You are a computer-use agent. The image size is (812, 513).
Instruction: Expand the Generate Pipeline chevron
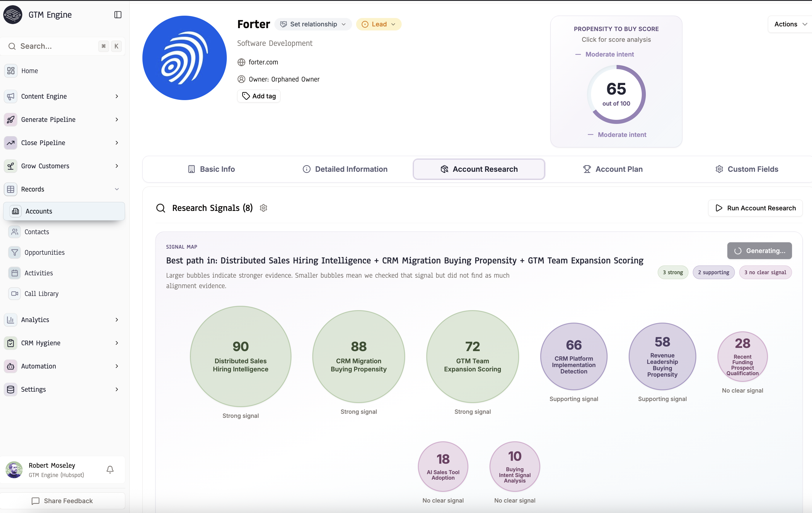[x=117, y=120]
